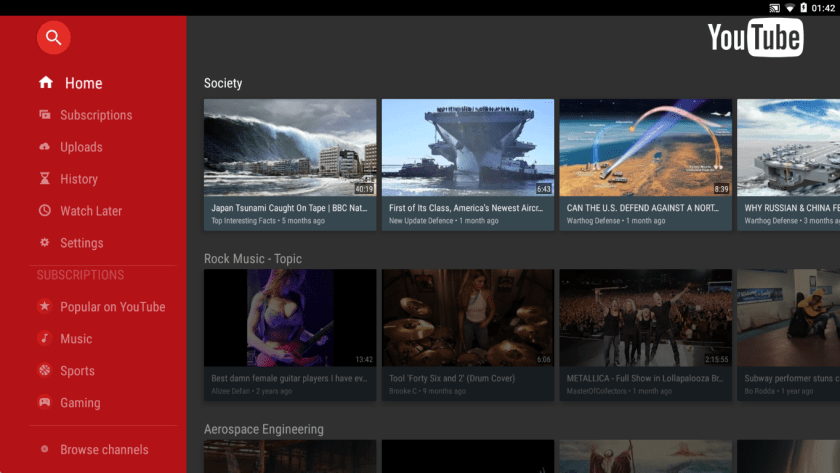The height and width of the screenshot is (473, 840).
Task: Click the Music note icon
Action: click(x=44, y=339)
